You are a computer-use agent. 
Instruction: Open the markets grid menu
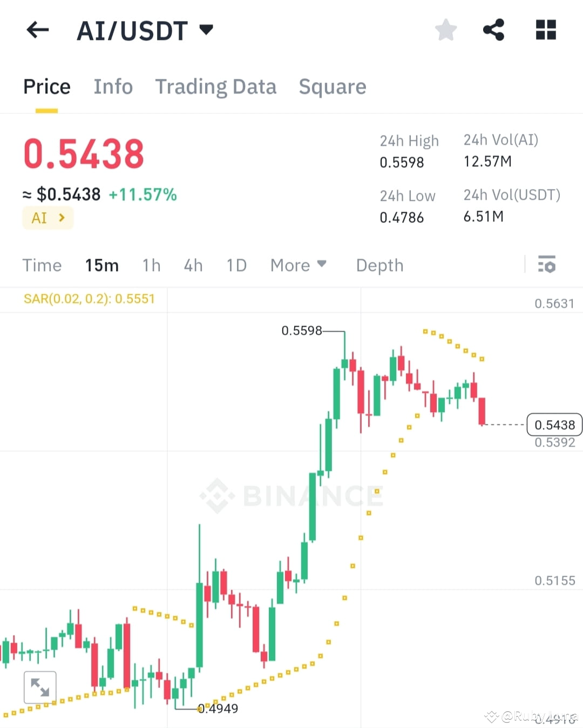pos(546,30)
